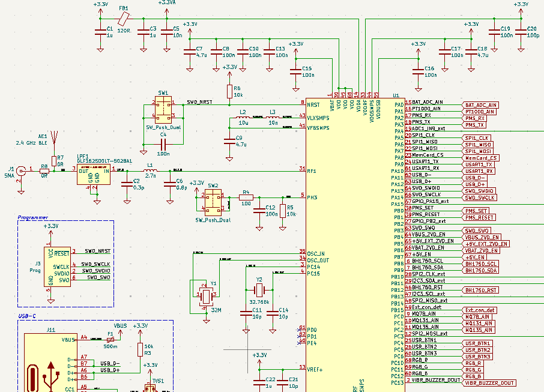
Task: Select the SMA connector J1 symbol
Action: 22,170
